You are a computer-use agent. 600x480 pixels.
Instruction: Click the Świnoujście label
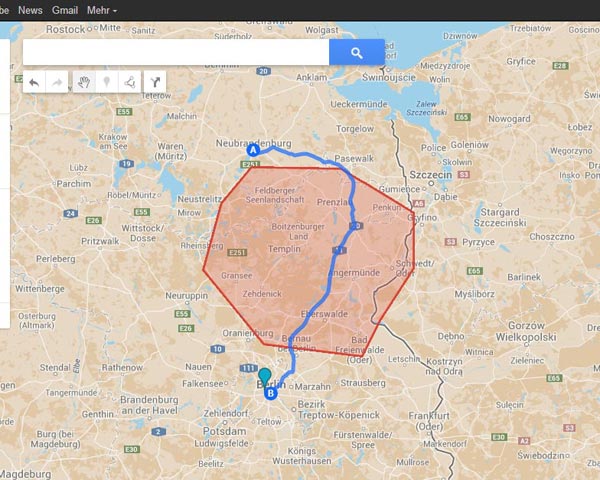click(389, 77)
